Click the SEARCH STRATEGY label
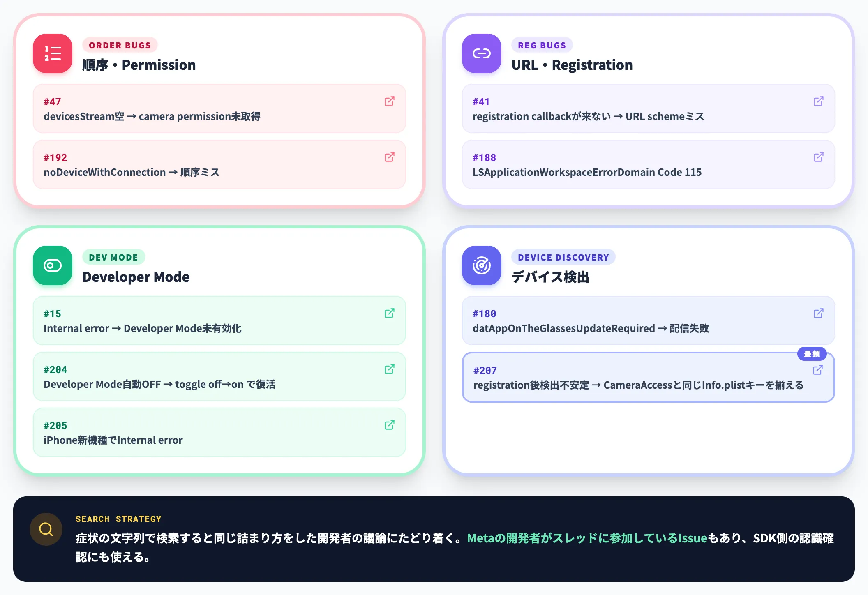Viewport: 868px width, 595px height. (118, 519)
